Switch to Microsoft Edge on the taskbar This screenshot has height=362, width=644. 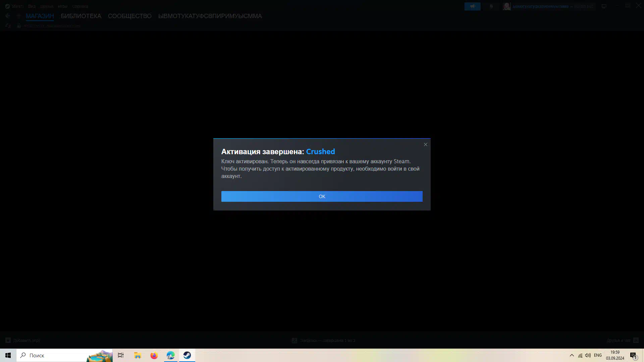[170, 355]
